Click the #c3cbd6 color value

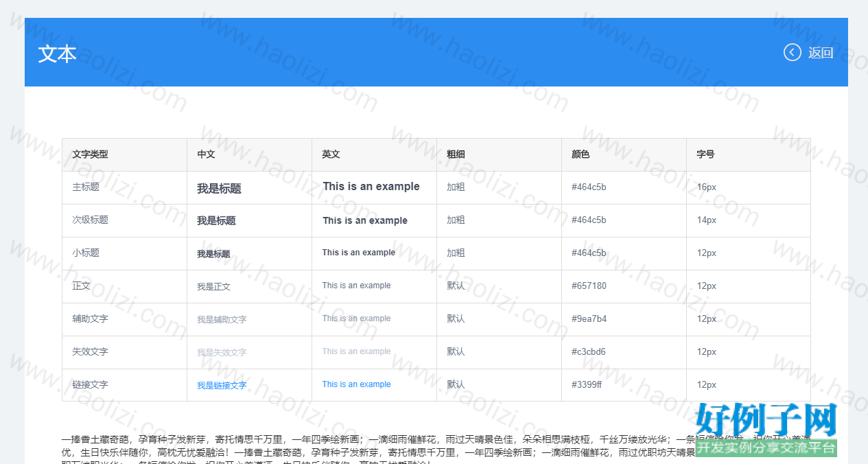point(589,351)
